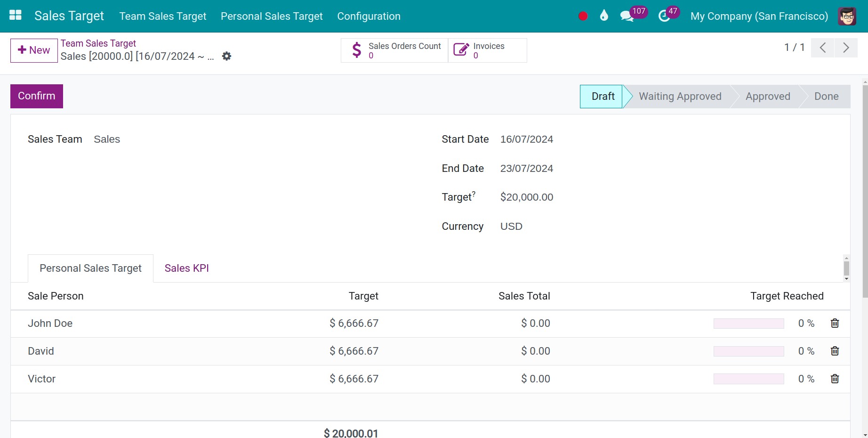Go to next record arrow
Viewport: 868px width, 438px height.
(846, 48)
